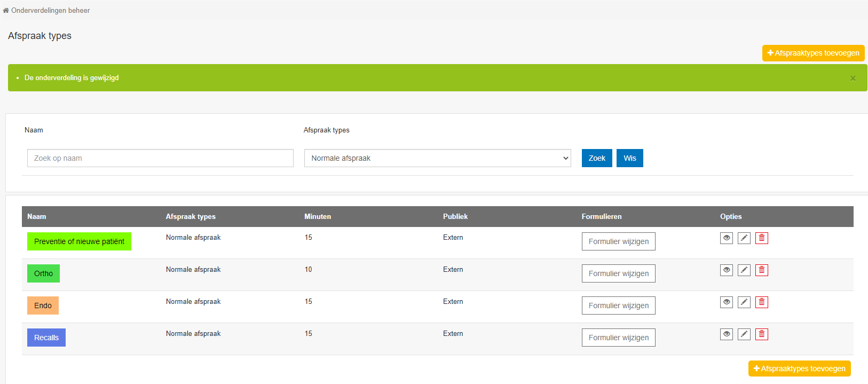
Task: Click pencil icon in Ortho row
Action: (744, 270)
